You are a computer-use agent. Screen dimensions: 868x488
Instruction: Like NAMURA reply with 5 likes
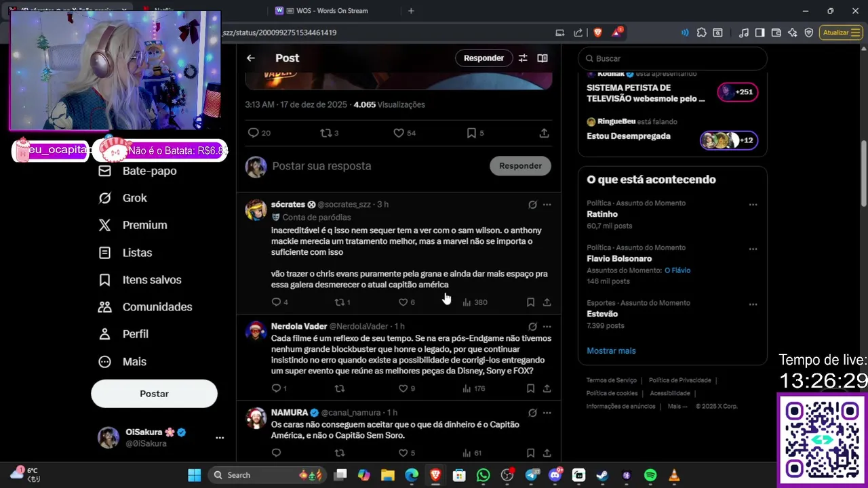click(x=407, y=453)
